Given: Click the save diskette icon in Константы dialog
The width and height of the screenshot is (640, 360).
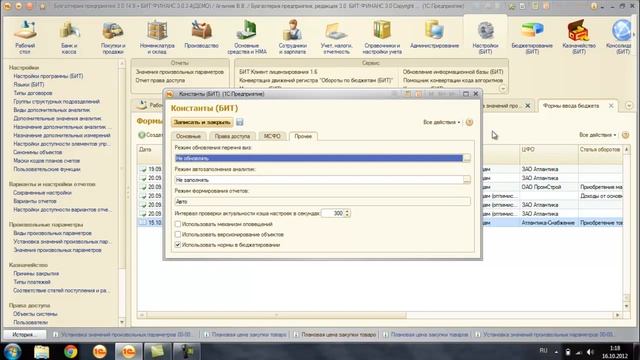Looking at the screenshot, I should 240,122.
